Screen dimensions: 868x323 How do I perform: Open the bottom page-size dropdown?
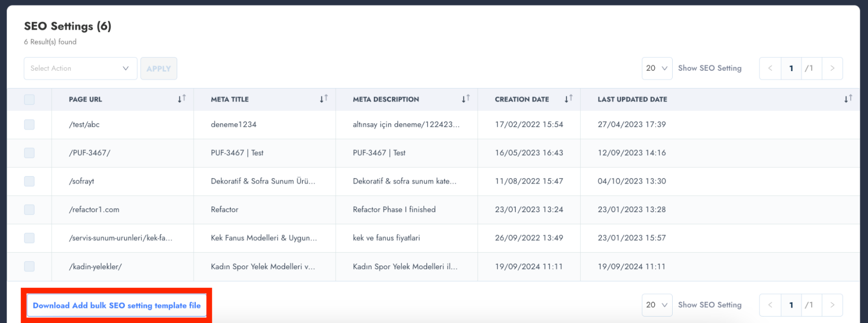[x=657, y=305]
